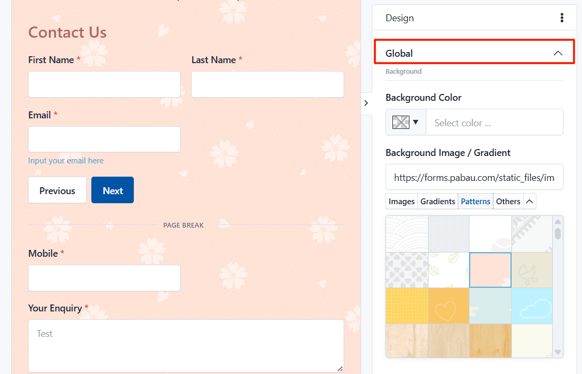Switch to the Gradients tab
This screenshot has width=582, height=374.
[438, 201]
